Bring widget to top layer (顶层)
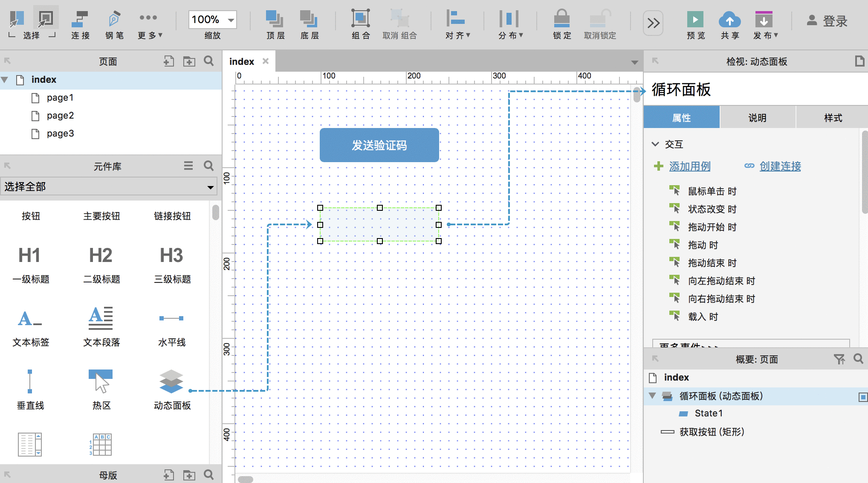This screenshot has width=868, height=483. (x=275, y=25)
